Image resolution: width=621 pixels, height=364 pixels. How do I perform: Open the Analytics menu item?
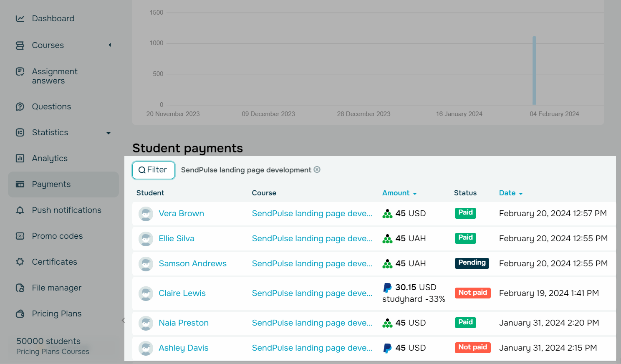pos(50,159)
